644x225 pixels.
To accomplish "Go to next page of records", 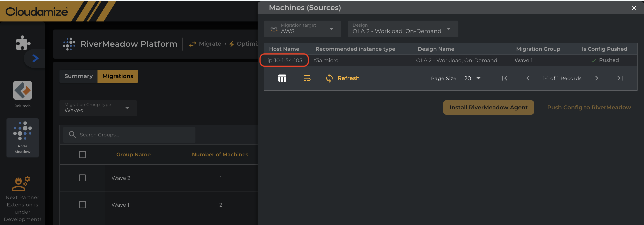I will pyautogui.click(x=597, y=78).
